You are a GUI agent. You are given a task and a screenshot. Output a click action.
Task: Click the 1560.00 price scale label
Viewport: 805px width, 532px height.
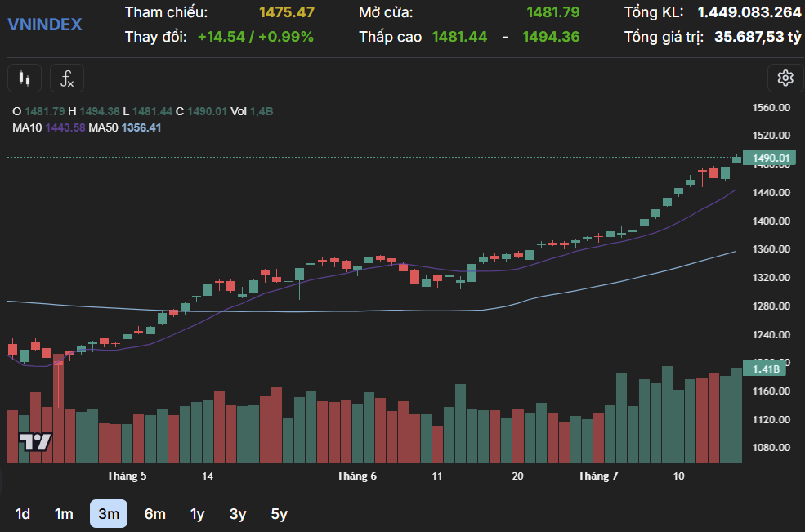tap(771, 108)
